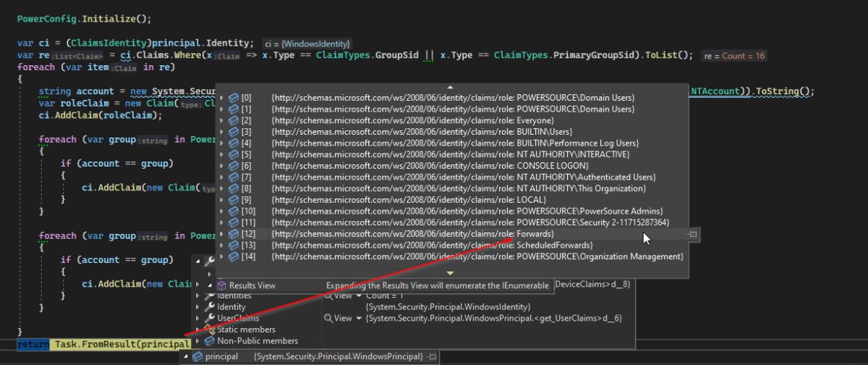Click the Results View cube icon

pos(222,286)
